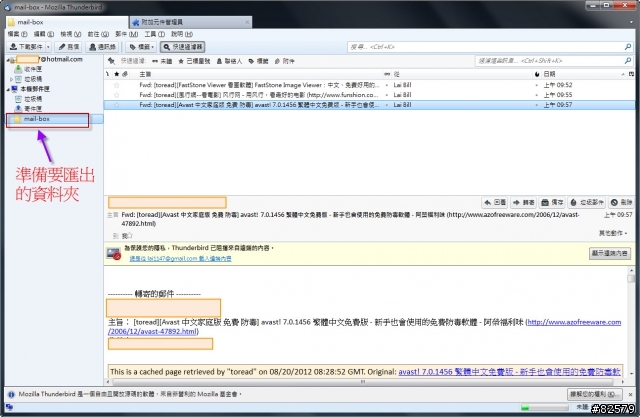Toggle the Starred quick filter
The height and width of the screenshot is (417, 640).
point(194,61)
